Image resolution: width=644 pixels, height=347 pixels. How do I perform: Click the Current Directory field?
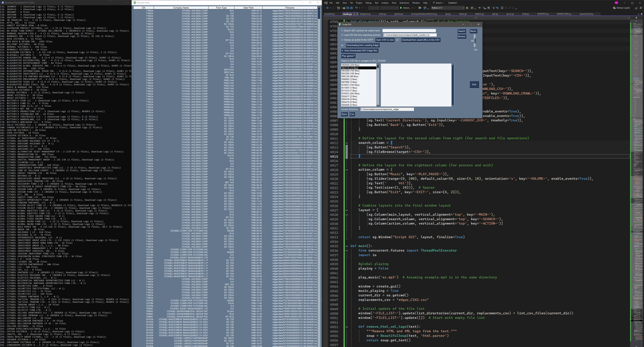click(387, 109)
